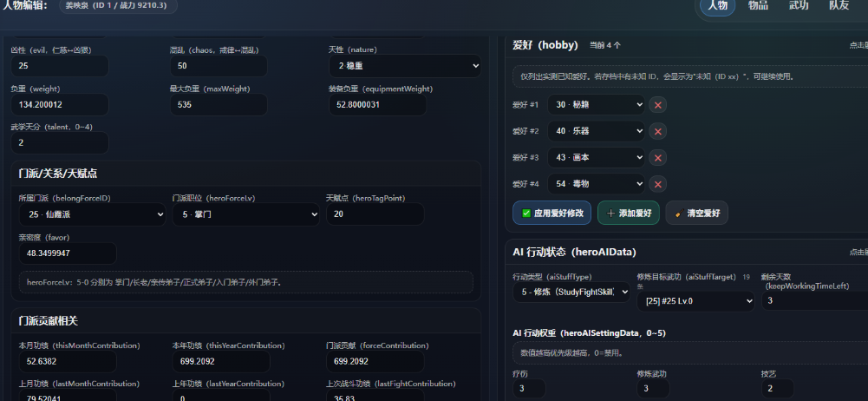
Task: Switch to the 武功 tab
Action: click(x=799, y=5)
